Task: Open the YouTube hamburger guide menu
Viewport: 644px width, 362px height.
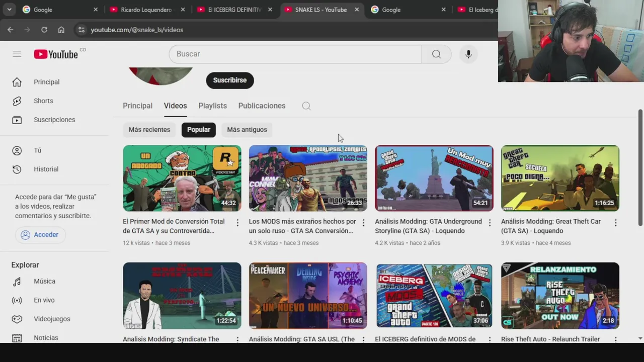Action: point(17,54)
